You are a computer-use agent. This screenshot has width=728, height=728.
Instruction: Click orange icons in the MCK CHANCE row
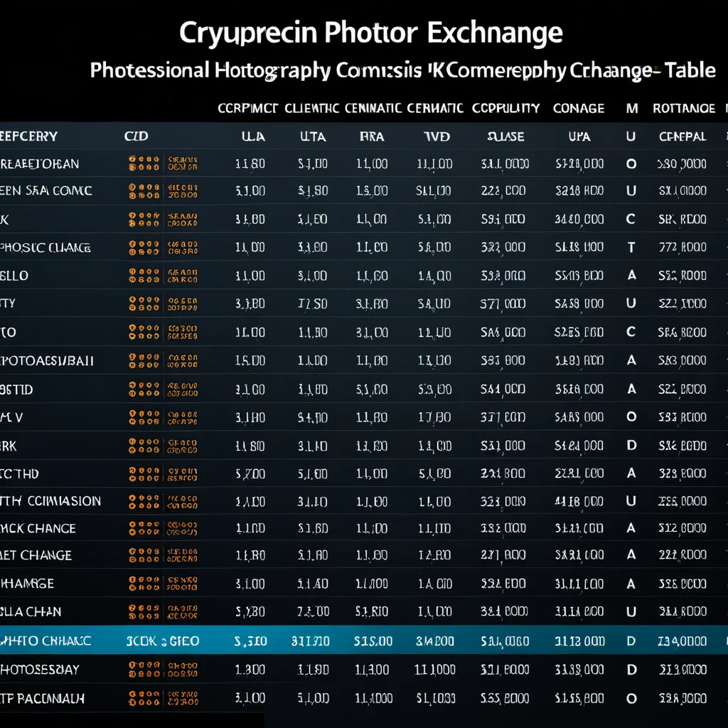coord(144,528)
